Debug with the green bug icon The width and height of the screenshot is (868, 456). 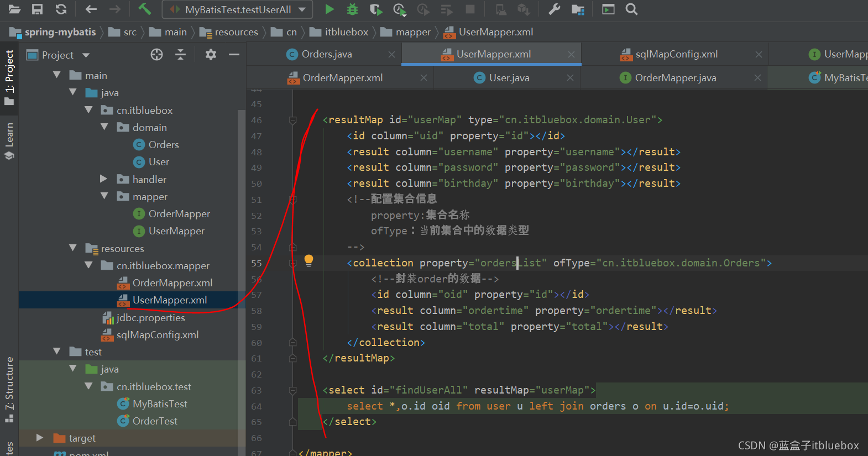(x=352, y=9)
